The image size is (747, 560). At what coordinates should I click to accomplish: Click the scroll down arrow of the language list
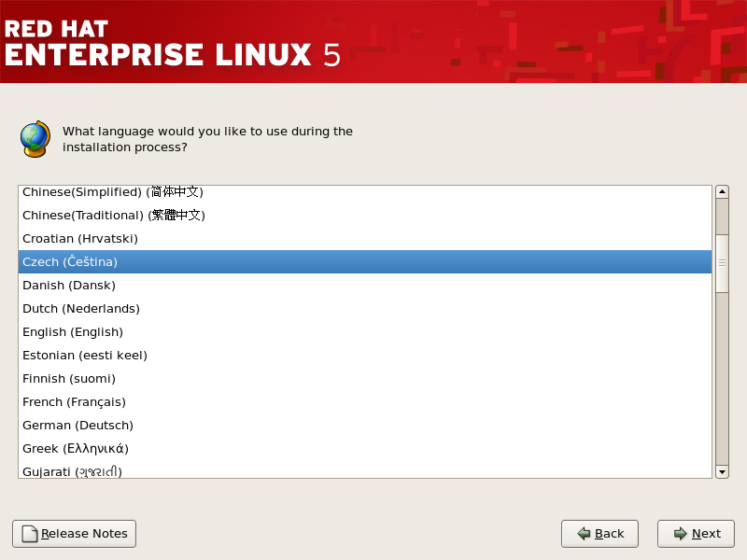click(x=722, y=471)
